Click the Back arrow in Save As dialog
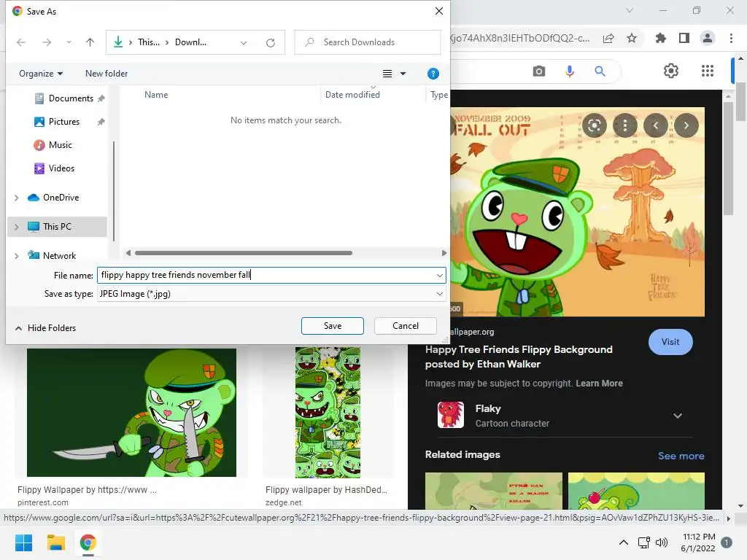 21,42
